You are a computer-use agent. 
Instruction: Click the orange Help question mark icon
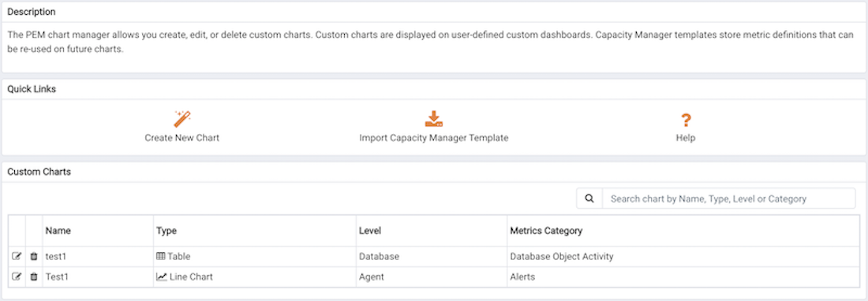[686, 120]
